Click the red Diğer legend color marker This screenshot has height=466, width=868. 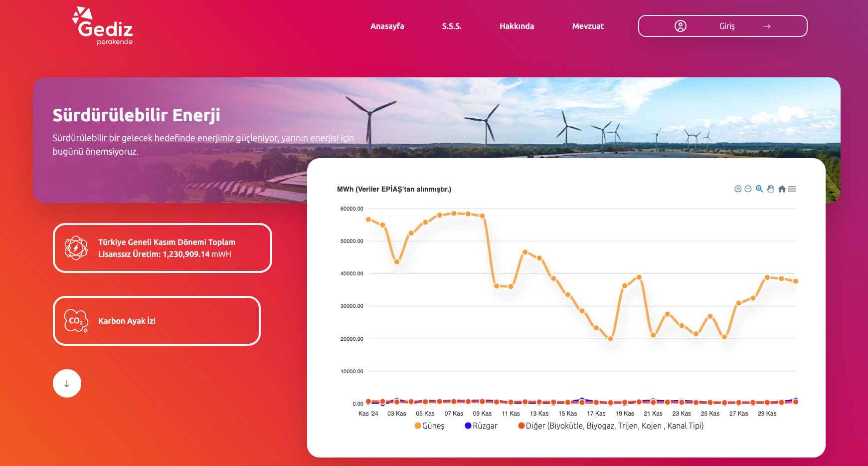[x=521, y=426]
